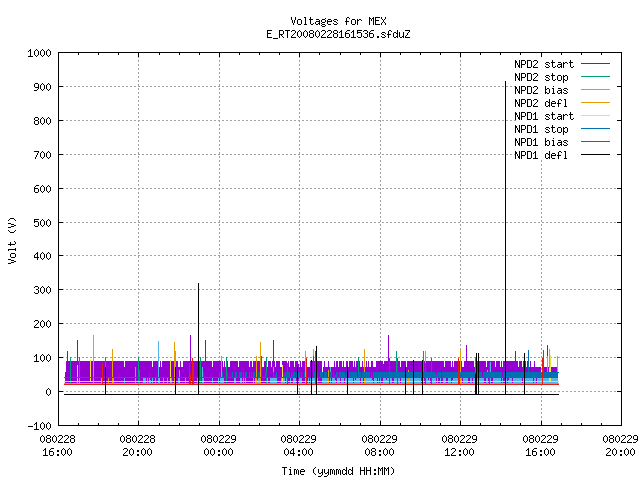
Task: Click the '080229 00:00' time tick label
Action: tap(218, 446)
